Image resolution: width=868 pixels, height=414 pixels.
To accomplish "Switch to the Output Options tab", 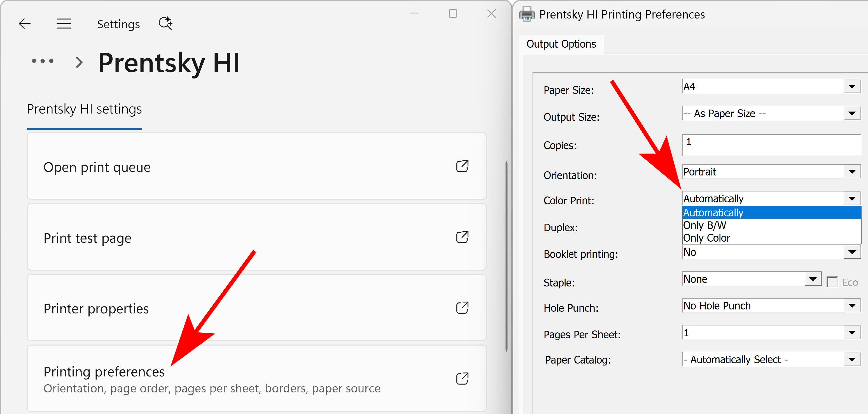I will pyautogui.click(x=561, y=44).
